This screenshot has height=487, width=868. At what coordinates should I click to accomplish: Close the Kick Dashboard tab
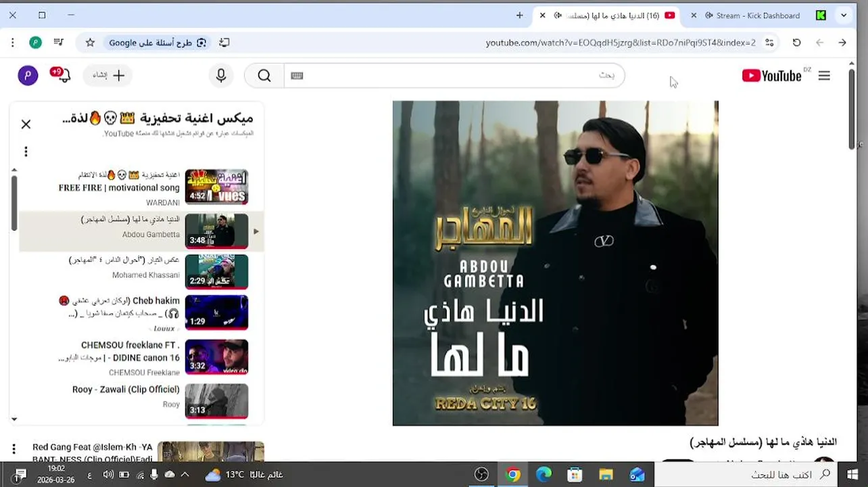(x=693, y=16)
